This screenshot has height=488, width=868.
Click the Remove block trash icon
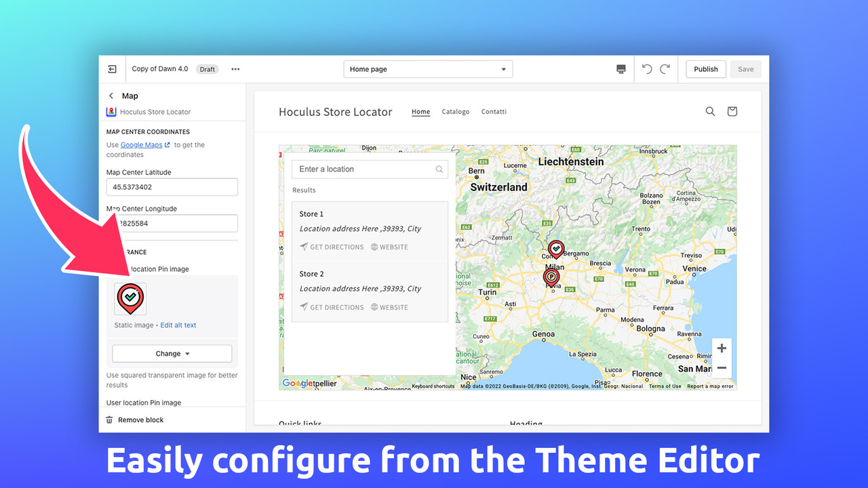(109, 420)
